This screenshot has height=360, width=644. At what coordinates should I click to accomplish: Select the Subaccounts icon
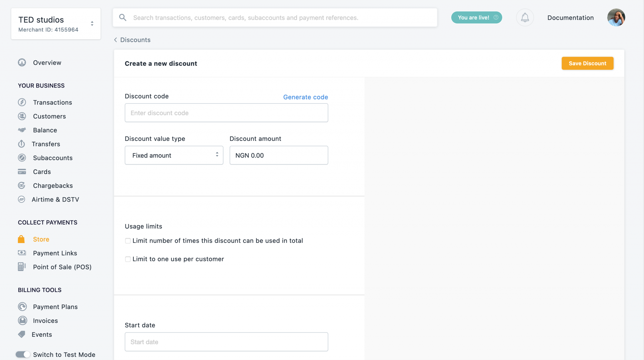pyautogui.click(x=22, y=158)
